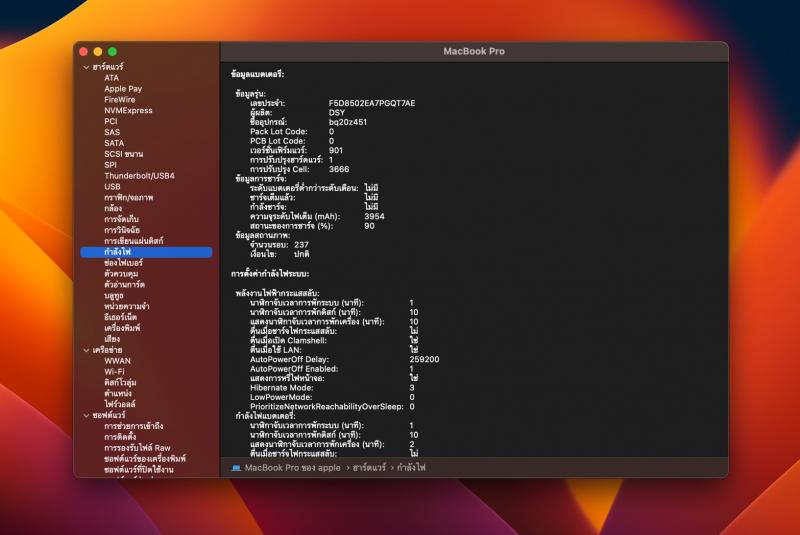Image resolution: width=800 pixels, height=535 pixels.
Task: Click device name value bq20z451
Action: tap(347, 122)
